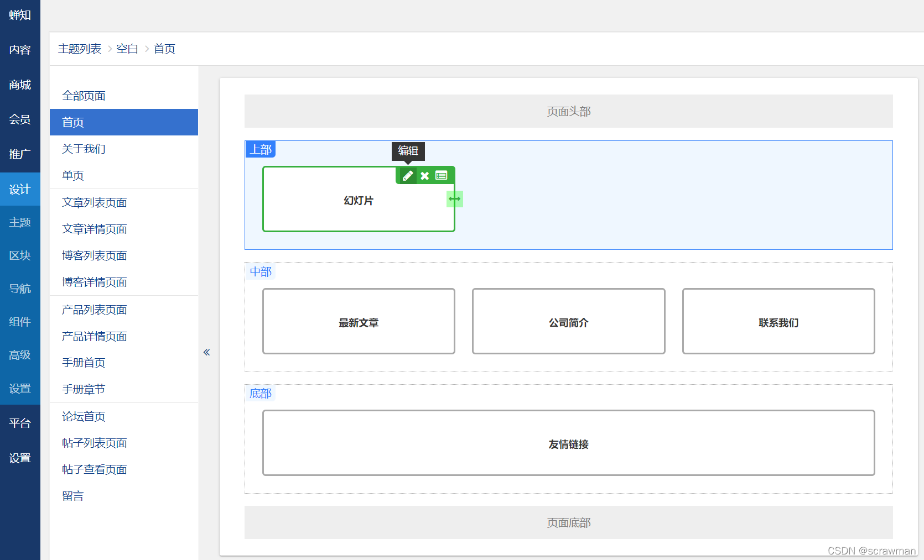
Task: Click the 页面底部 region bar
Action: (x=569, y=522)
